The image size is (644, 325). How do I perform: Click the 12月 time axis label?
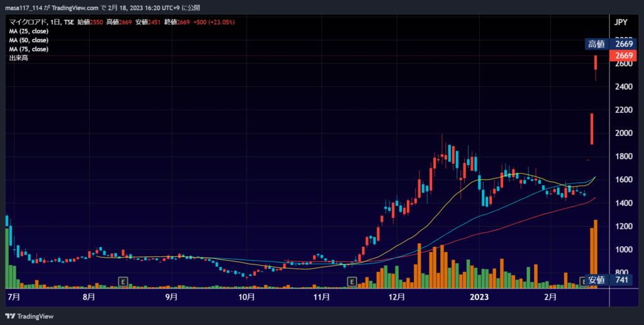point(397,297)
